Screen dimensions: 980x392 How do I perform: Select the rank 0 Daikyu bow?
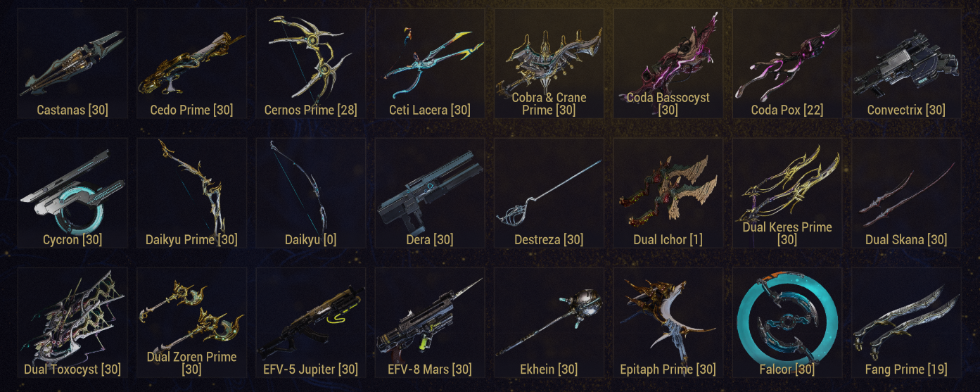[311, 193]
